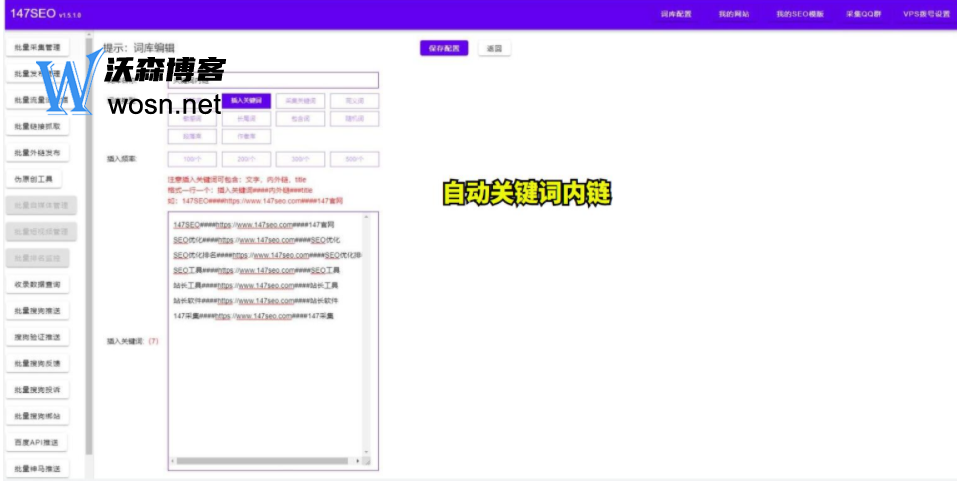The image size is (957, 487).
Task: Click the 返回 button
Action: 494,48
